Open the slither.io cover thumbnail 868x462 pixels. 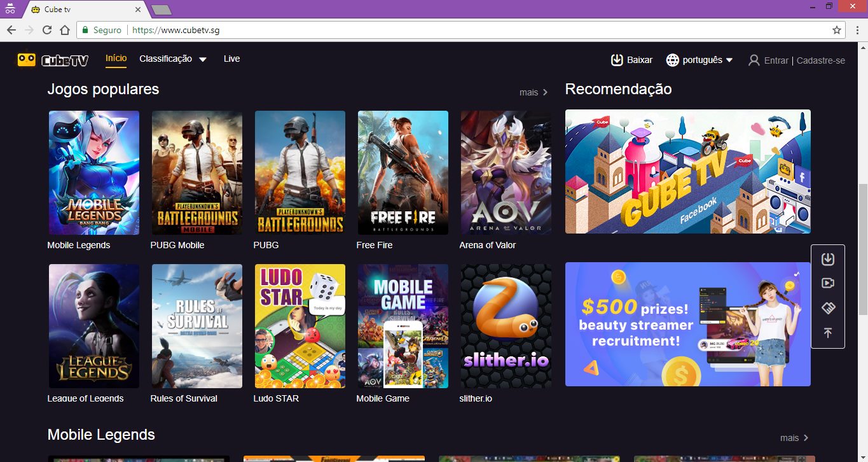click(506, 326)
